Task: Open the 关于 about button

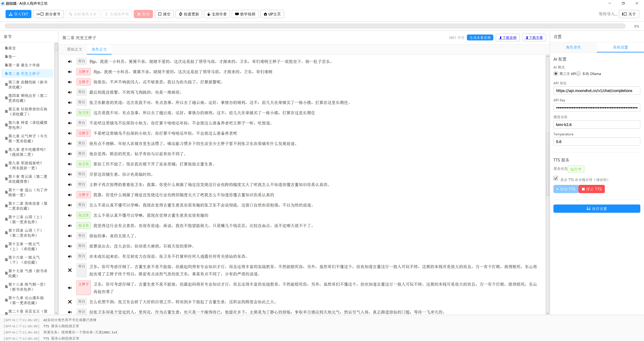Action: coord(629,14)
